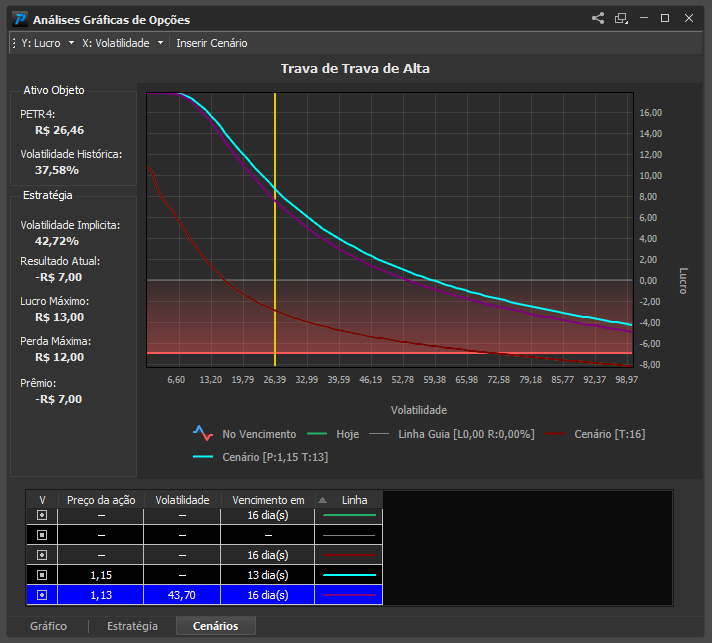The height and width of the screenshot is (643, 712).
Task: Click price cell 1,13
Action: pyautogui.click(x=101, y=595)
